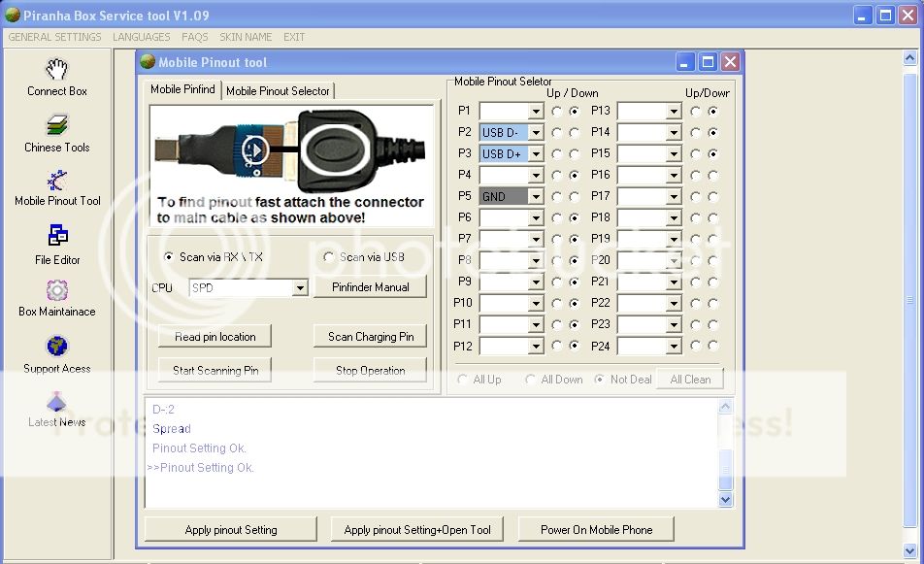Set P24 to the Down radio option

[713, 346]
